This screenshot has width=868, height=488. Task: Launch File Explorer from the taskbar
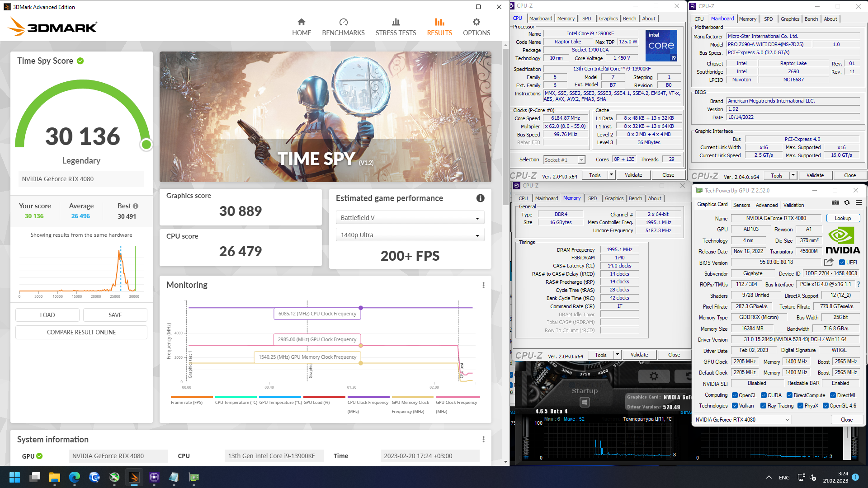coord(55,477)
